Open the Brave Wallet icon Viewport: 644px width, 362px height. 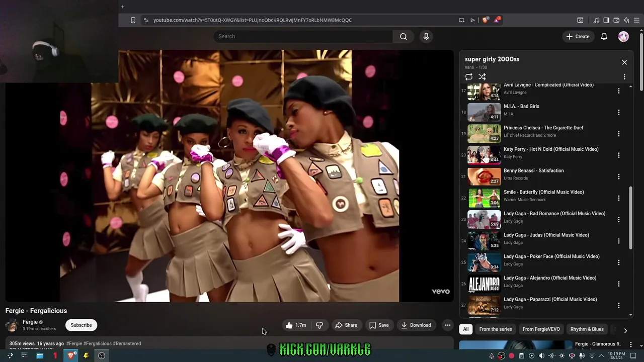point(616,20)
